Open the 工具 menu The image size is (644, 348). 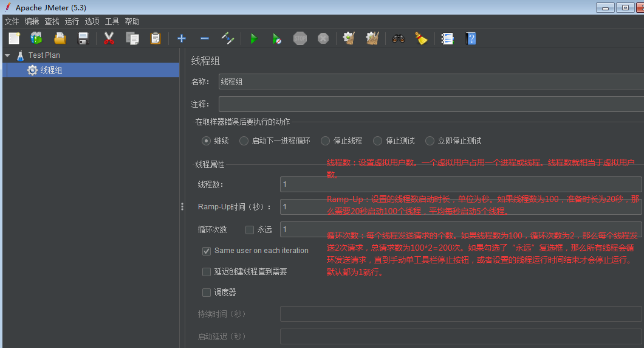click(x=112, y=21)
